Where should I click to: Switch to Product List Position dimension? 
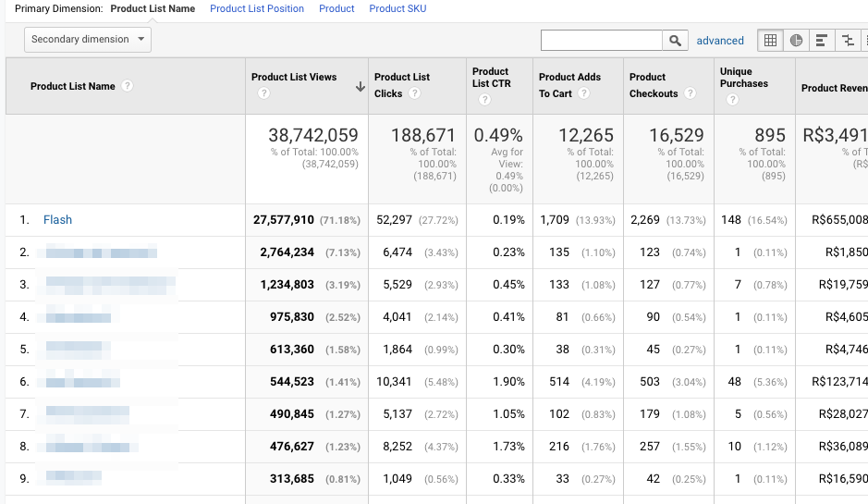257,8
